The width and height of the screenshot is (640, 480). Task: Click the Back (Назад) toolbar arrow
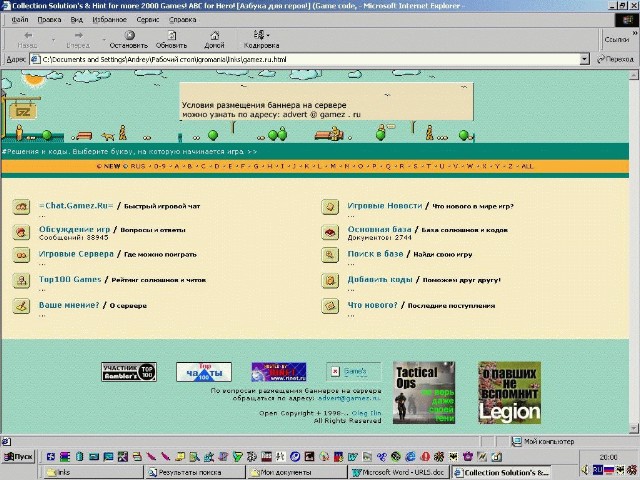(28, 39)
